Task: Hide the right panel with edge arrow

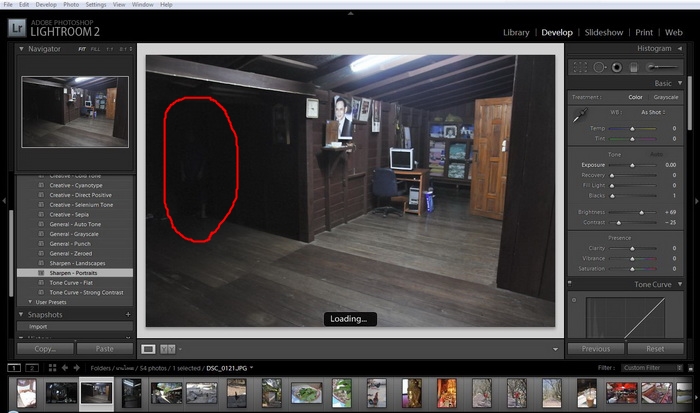Action: pyautogui.click(x=696, y=201)
